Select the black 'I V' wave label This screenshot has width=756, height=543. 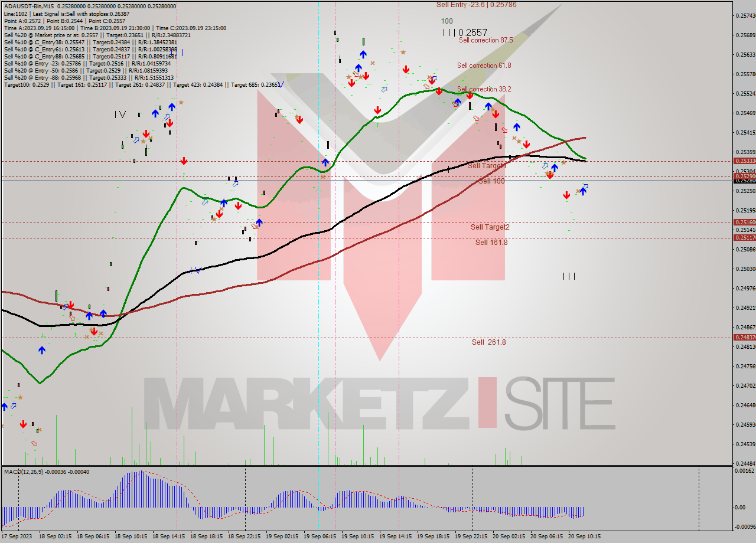coord(120,115)
